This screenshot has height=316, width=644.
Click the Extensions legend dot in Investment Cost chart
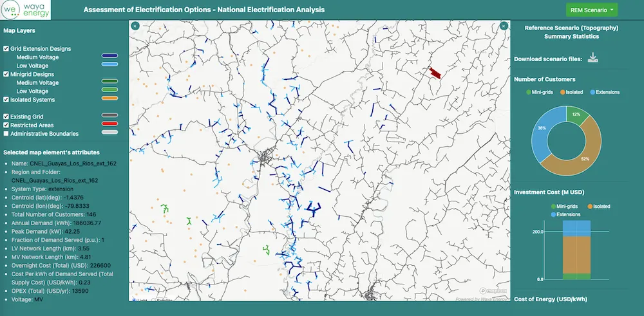[553, 214]
